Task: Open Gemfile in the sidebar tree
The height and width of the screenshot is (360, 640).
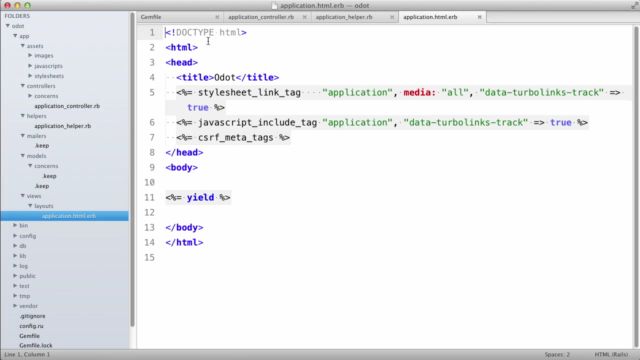Action: tap(29, 336)
